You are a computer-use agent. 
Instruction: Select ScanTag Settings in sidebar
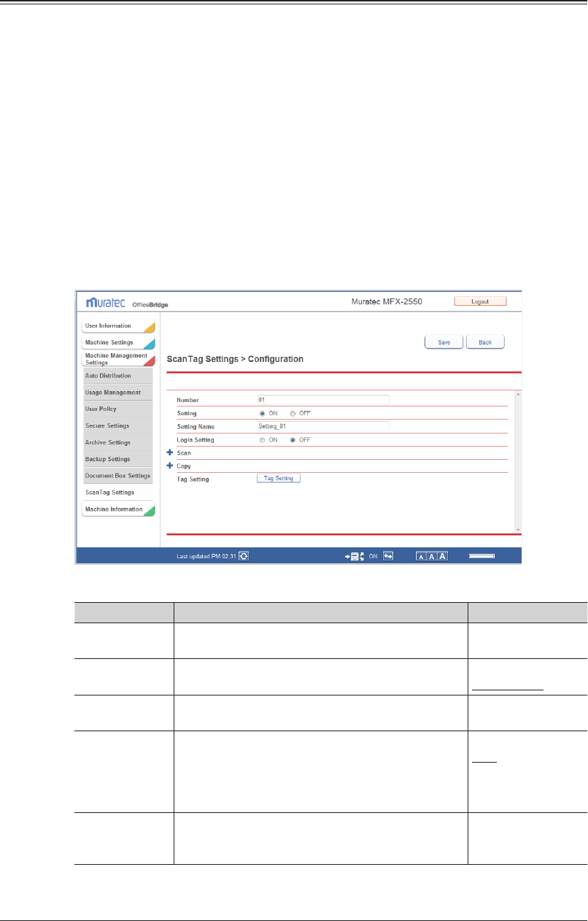click(x=117, y=493)
